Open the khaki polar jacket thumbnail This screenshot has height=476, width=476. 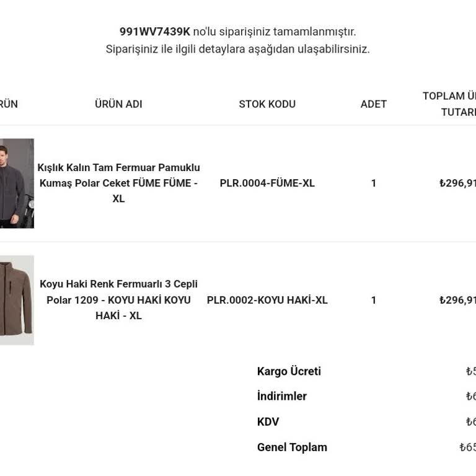[16, 300]
